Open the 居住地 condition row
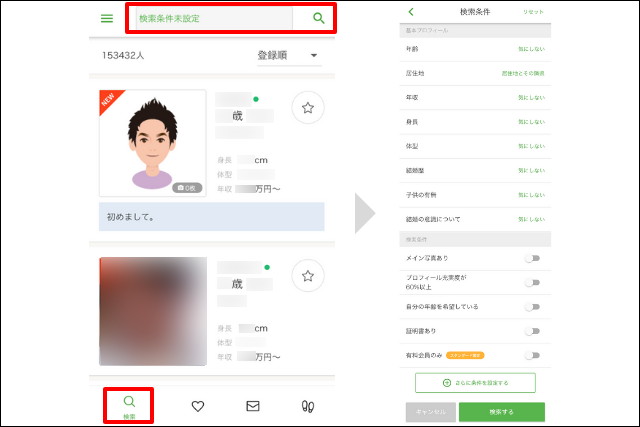Screen dimensions: 640x427 click(x=475, y=73)
